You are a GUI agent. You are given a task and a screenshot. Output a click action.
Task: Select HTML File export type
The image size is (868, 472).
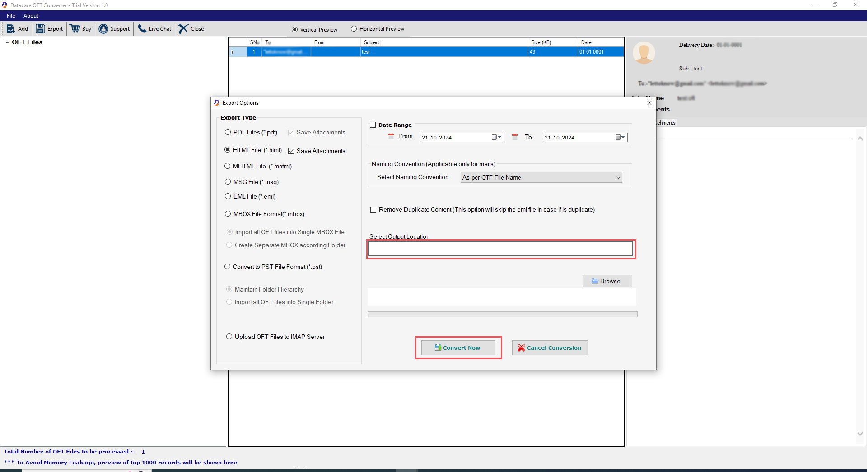[228, 150]
